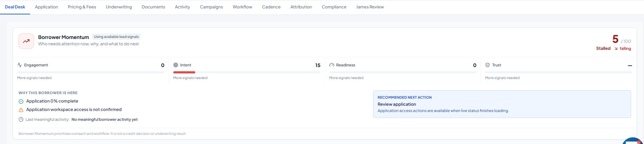The image size is (644, 144).
Task: Click the 'RECOMMENDED NEXT ACTION' heading
Action: coord(405,97)
